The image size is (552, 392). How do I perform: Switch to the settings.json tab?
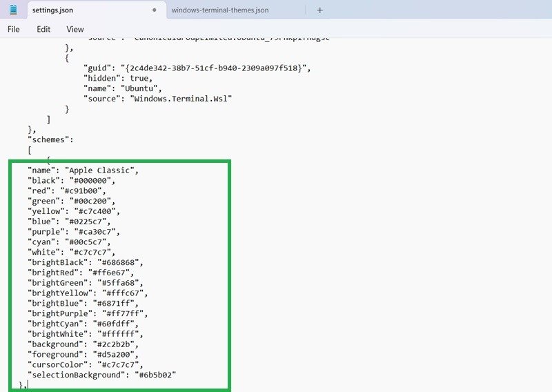click(97, 10)
